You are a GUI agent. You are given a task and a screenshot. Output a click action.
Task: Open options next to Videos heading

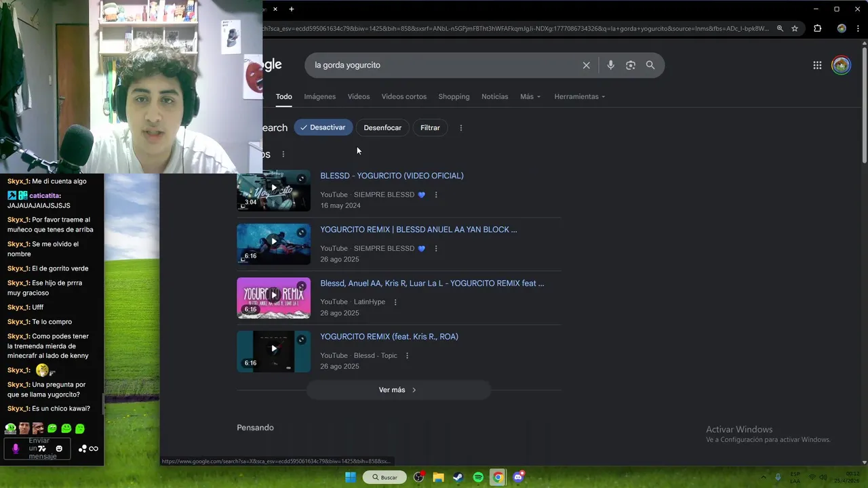[x=283, y=154]
